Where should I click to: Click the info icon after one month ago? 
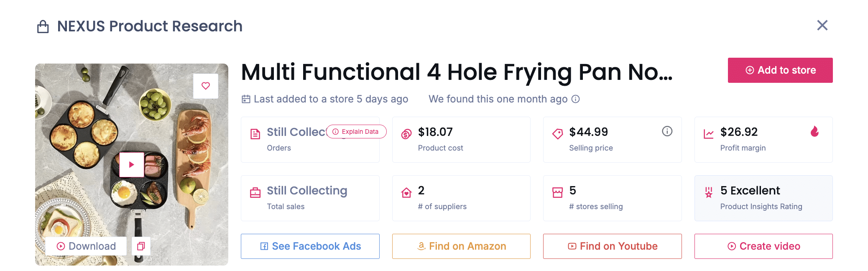tap(576, 99)
